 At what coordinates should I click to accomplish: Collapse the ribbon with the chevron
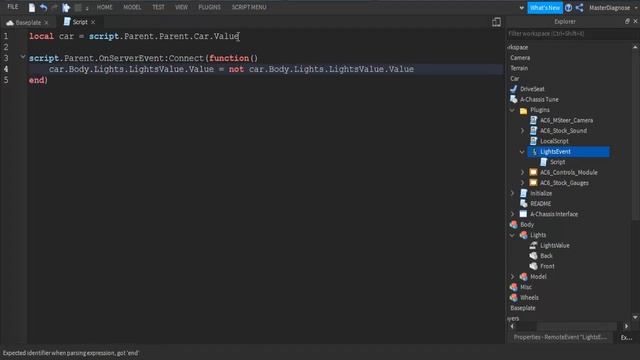pyautogui.click(x=522, y=8)
